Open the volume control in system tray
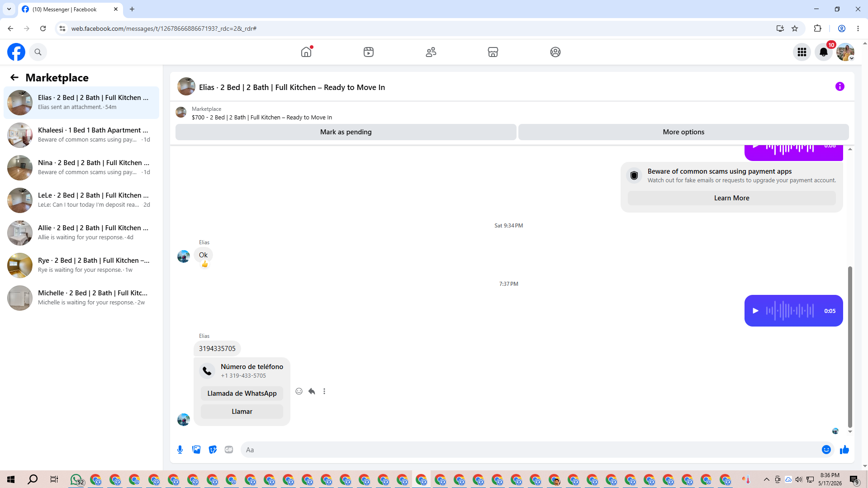 [x=799, y=479]
